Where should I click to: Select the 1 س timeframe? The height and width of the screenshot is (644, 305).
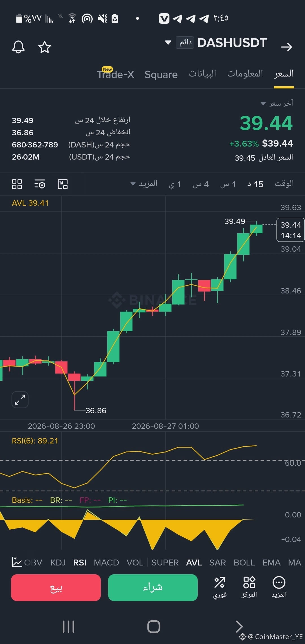click(228, 184)
